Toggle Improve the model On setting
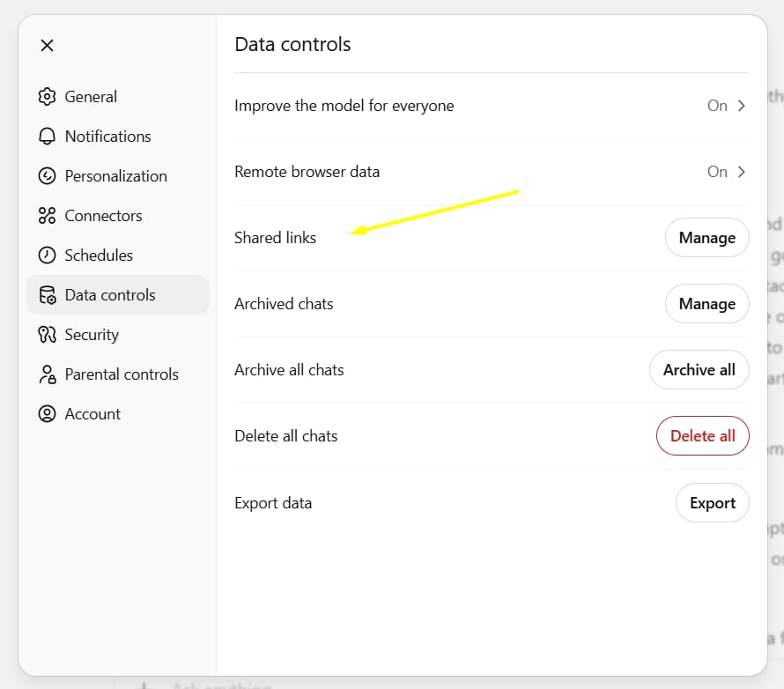The width and height of the screenshot is (784, 689). click(717, 106)
